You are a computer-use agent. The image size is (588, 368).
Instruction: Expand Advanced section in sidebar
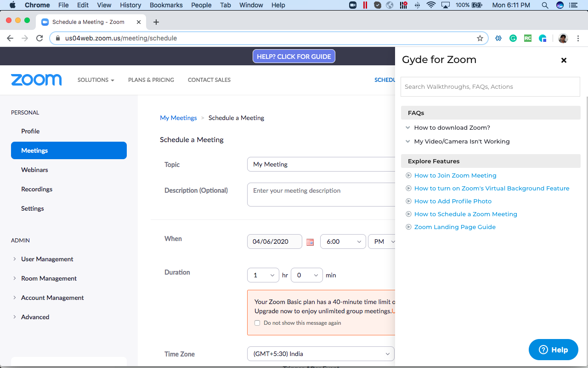35,317
